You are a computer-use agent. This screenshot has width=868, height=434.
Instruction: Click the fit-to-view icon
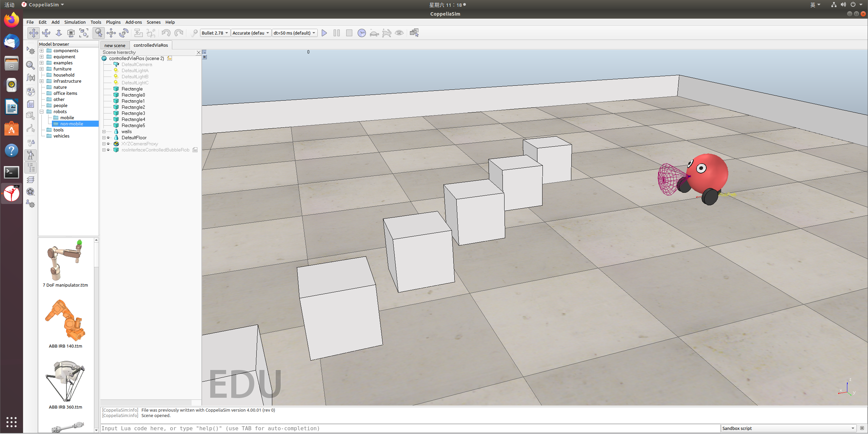84,33
